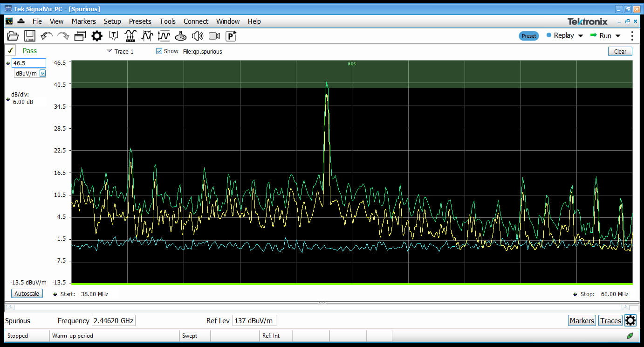Select the P+ preset plugin icon

[230, 36]
